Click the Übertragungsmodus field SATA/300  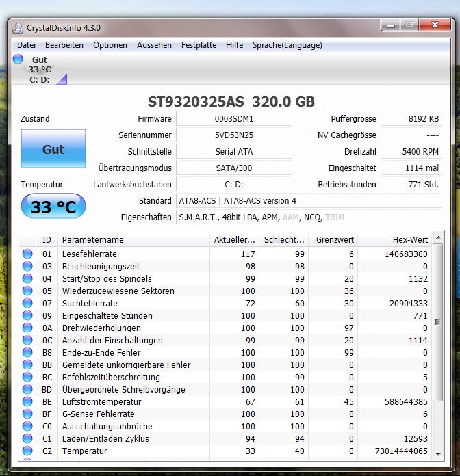click(234, 168)
